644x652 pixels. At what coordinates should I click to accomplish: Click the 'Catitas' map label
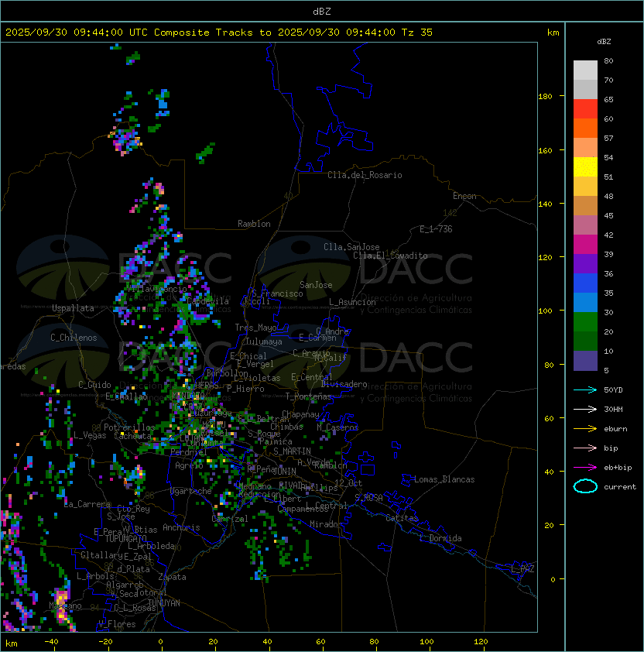(402, 518)
